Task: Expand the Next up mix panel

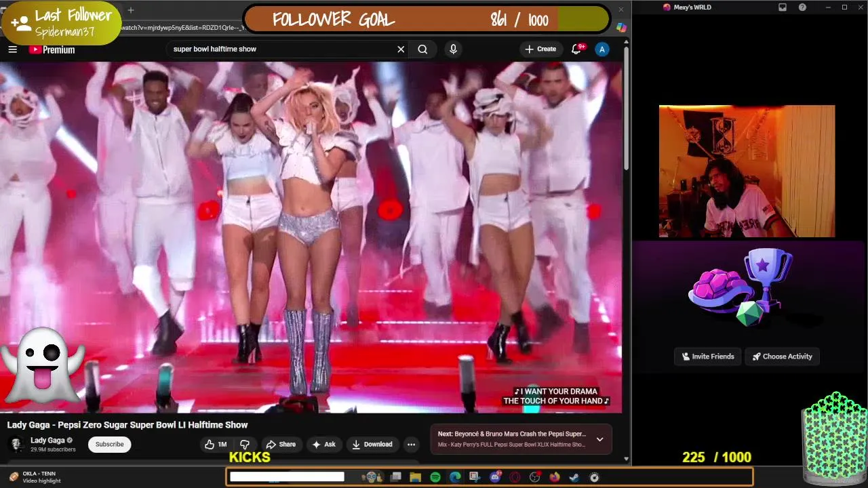Action: coord(599,439)
